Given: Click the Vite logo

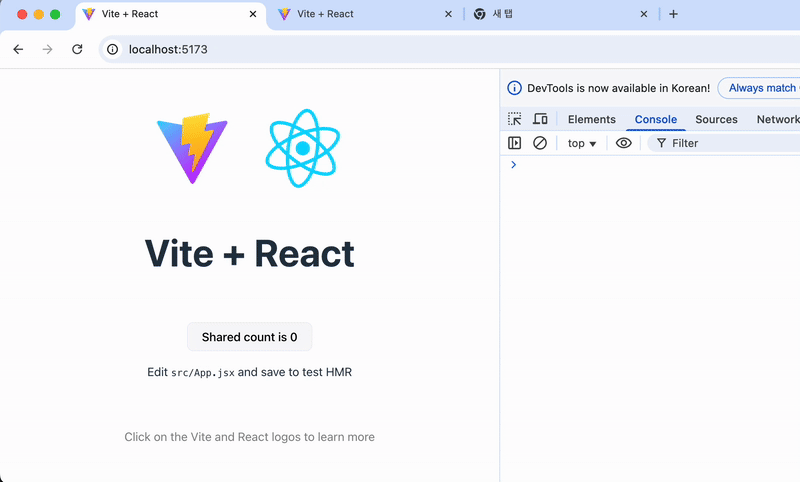Looking at the screenshot, I should point(192,148).
